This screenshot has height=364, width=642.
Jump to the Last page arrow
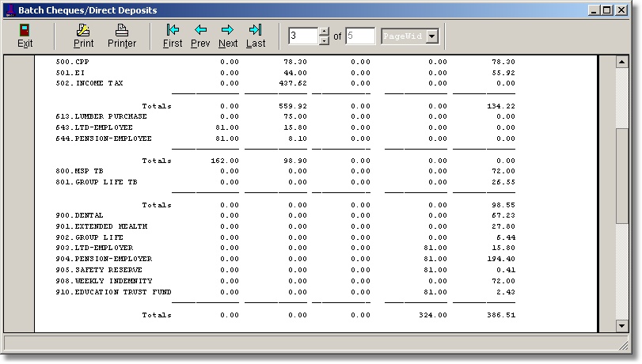[x=255, y=29]
